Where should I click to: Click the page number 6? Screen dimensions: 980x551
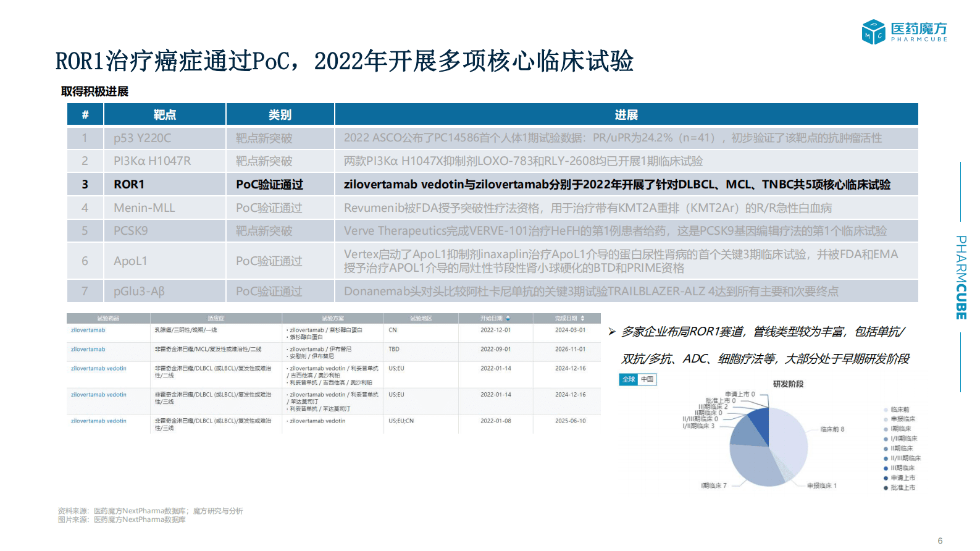tap(940, 540)
